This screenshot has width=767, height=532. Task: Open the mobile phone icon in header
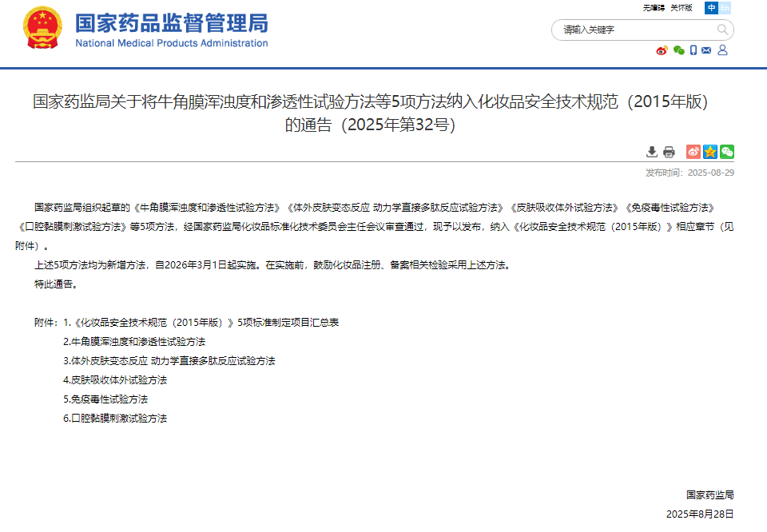pyautogui.click(x=693, y=50)
